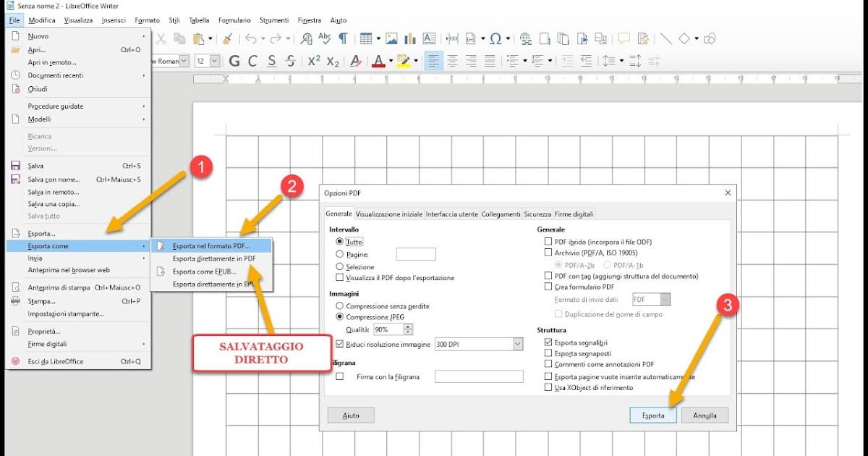
Task: Open the font size 12 dropdown
Action: click(x=216, y=62)
